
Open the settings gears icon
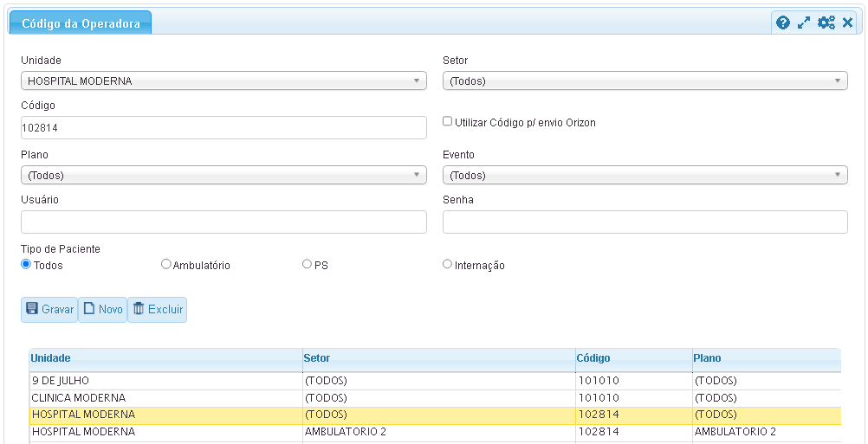tap(826, 23)
